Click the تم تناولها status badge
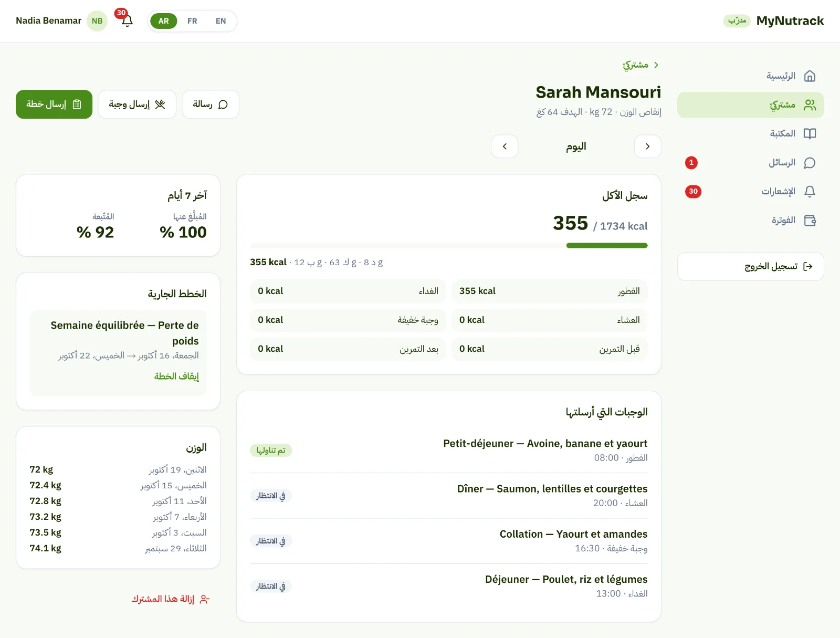This screenshot has width=840, height=638. click(271, 451)
